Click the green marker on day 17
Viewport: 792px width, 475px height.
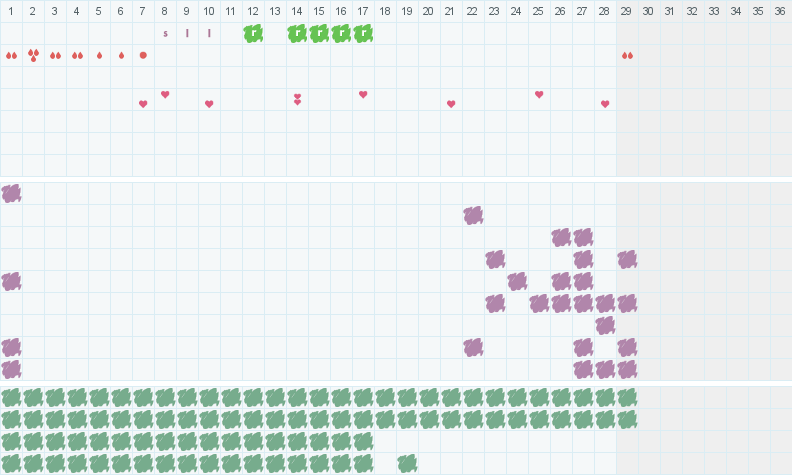363,33
